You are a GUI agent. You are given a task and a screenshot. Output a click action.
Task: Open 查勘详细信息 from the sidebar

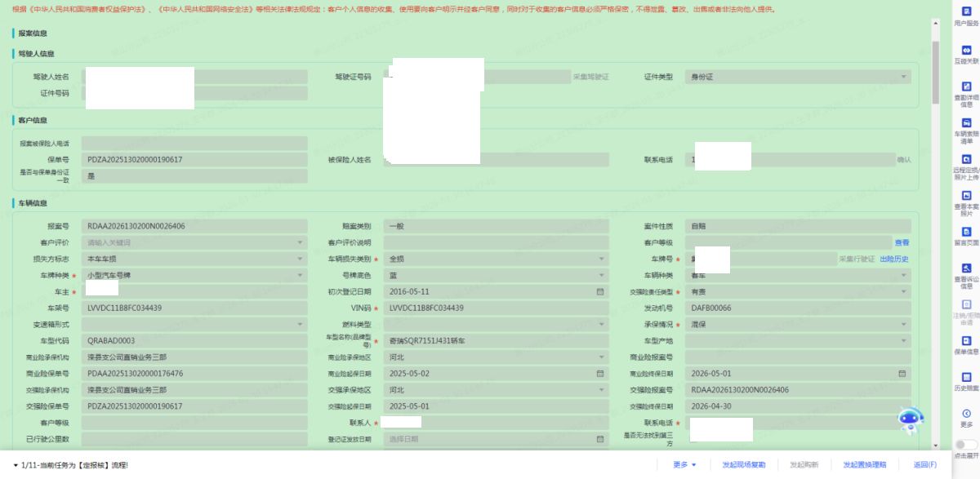(x=966, y=92)
